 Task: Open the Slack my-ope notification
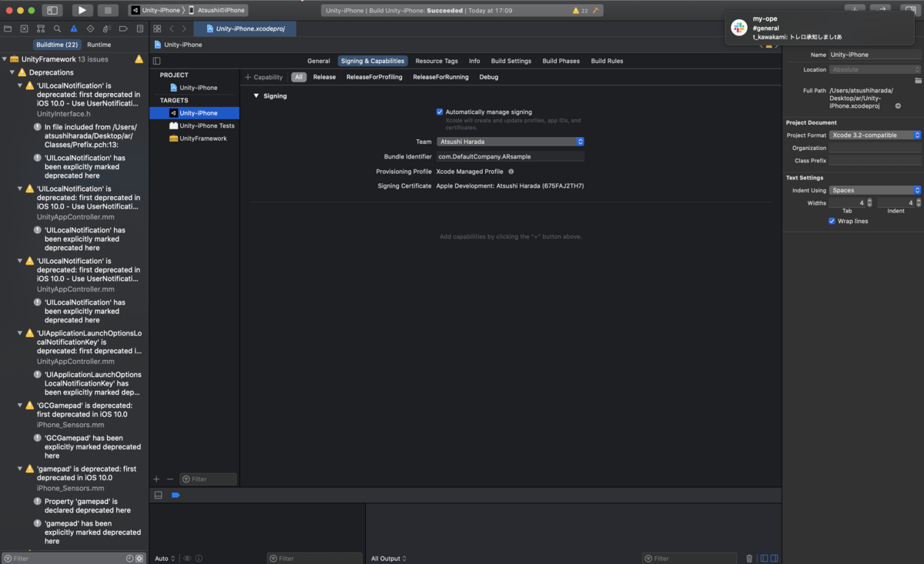point(819,28)
